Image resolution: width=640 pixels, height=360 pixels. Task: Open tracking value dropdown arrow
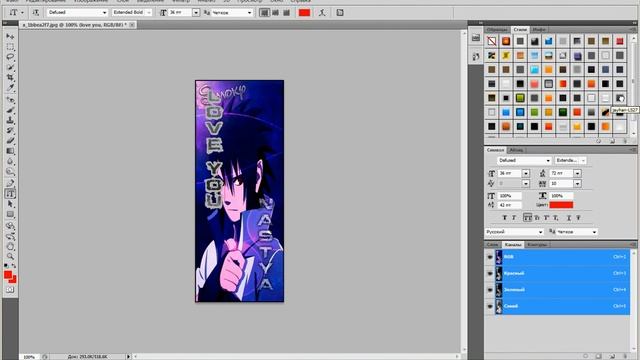click(577, 184)
